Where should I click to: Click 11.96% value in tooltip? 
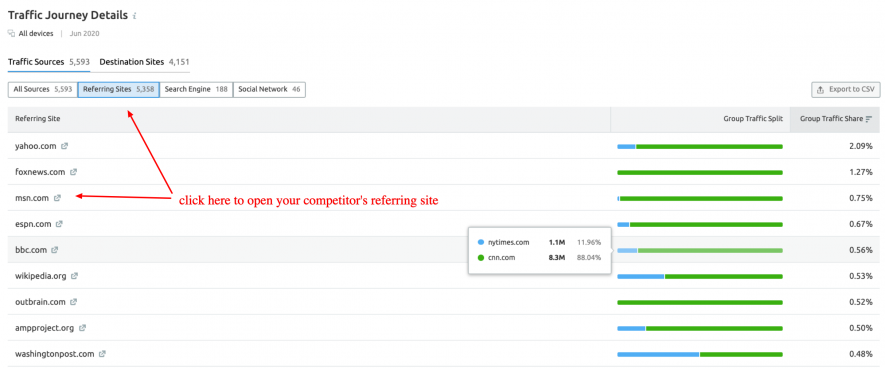tap(589, 242)
